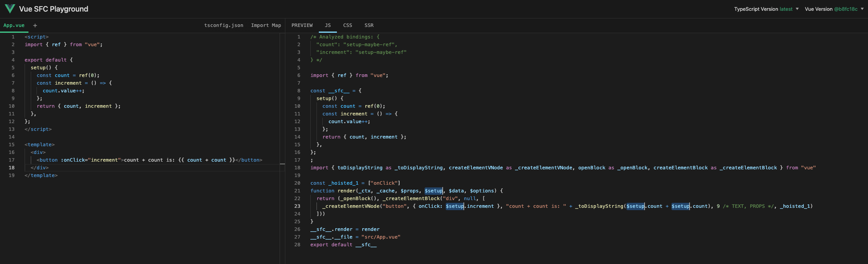Switch to the JS output tab

pyautogui.click(x=328, y=25)
